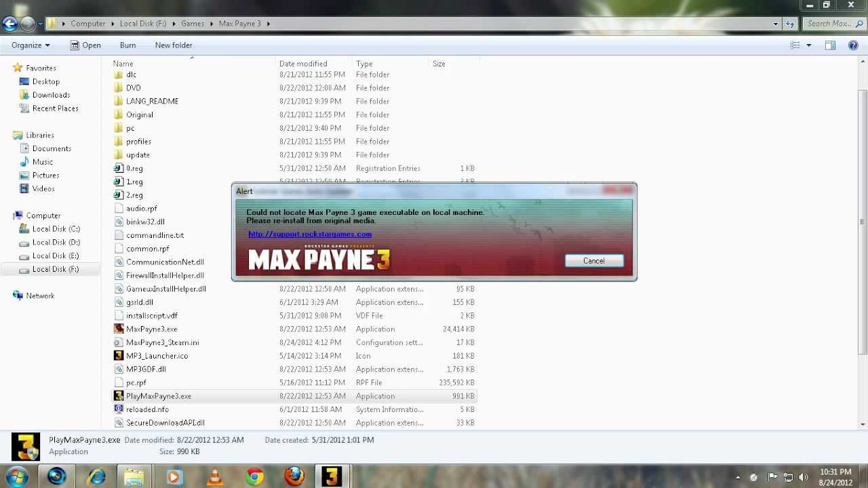Open Windows Explorer folder taskbar icon

[x=134, y=476]
